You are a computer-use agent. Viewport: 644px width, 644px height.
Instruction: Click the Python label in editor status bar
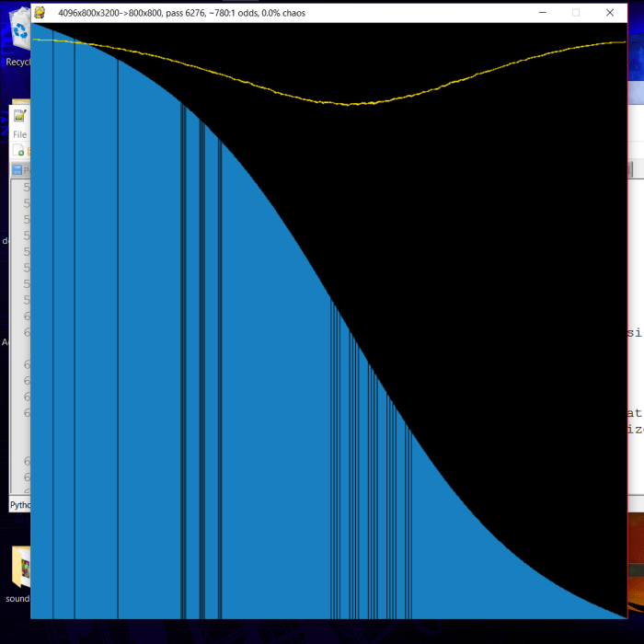pyautogui.click(x=19, y=505)
